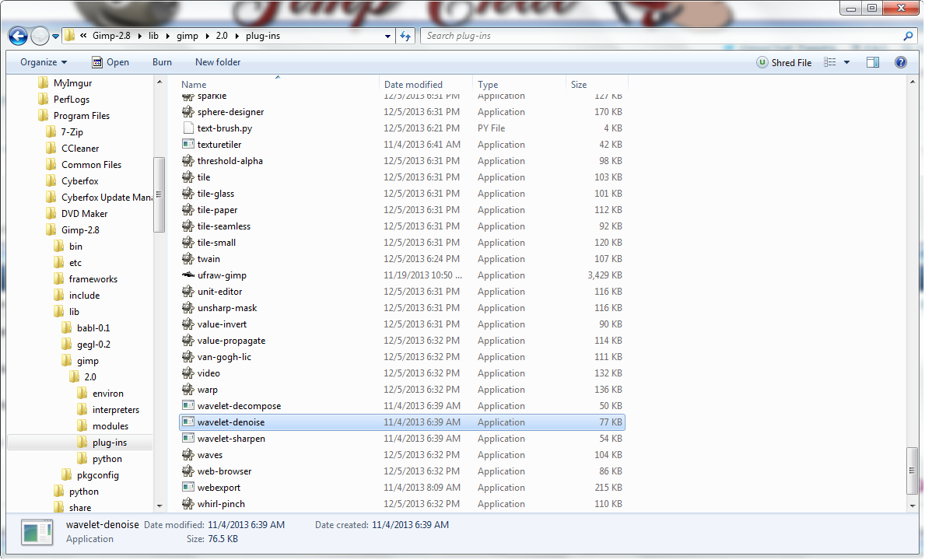Viewport: 925px width, 560px height.
Task: Select the MyImgur folder in the tree
Action: pos(65,83)
